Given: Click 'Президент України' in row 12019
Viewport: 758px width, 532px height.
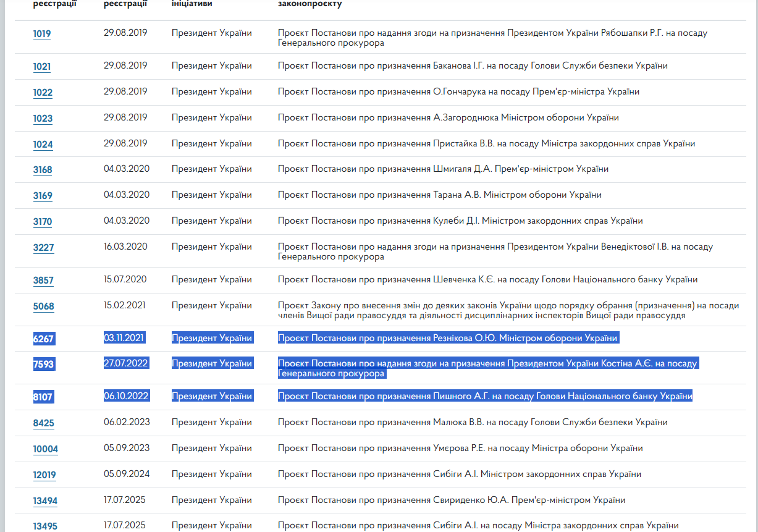Looking at the screenshot, I should coord(212,474).
